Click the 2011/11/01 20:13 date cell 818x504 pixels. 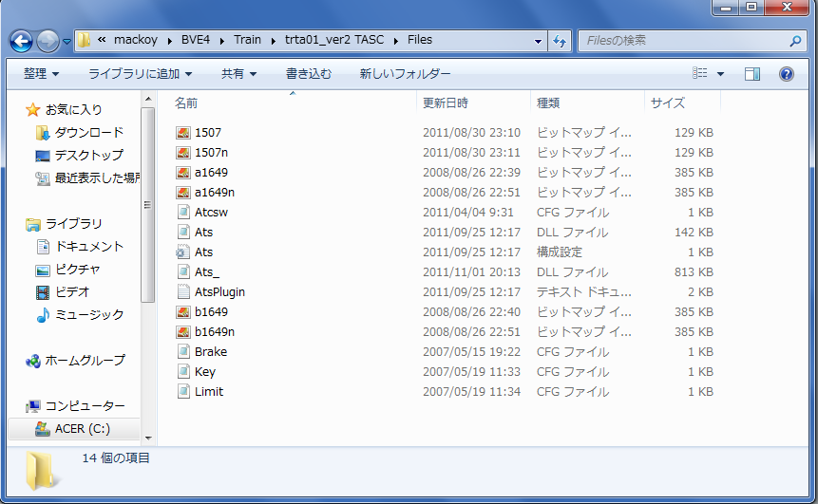pos(471,272)
